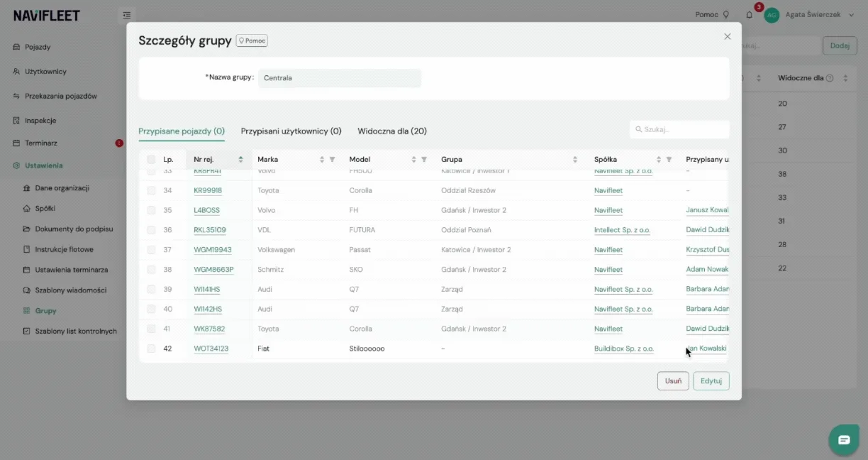Open the notifications bell icon
The width and height of the screenshot is (868, 460).
click(750, 14)
